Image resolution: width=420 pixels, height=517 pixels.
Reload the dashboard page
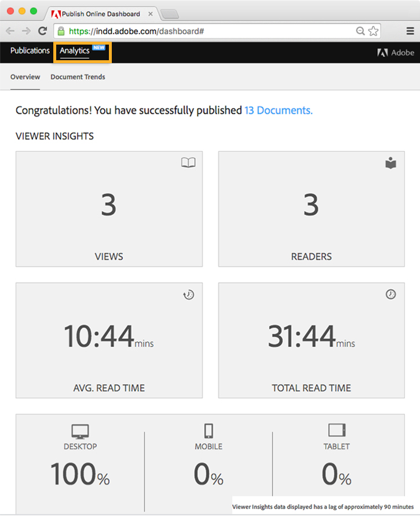tap(42, 31)
